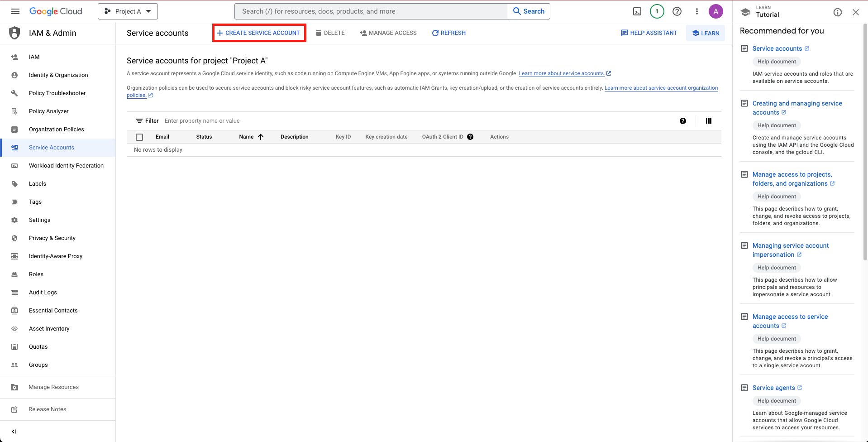Click the filter help question mark icon

click(x=683, y=121)
